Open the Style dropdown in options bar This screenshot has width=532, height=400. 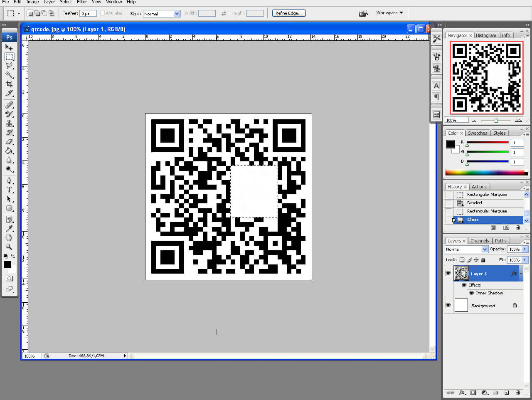point(177,14)
